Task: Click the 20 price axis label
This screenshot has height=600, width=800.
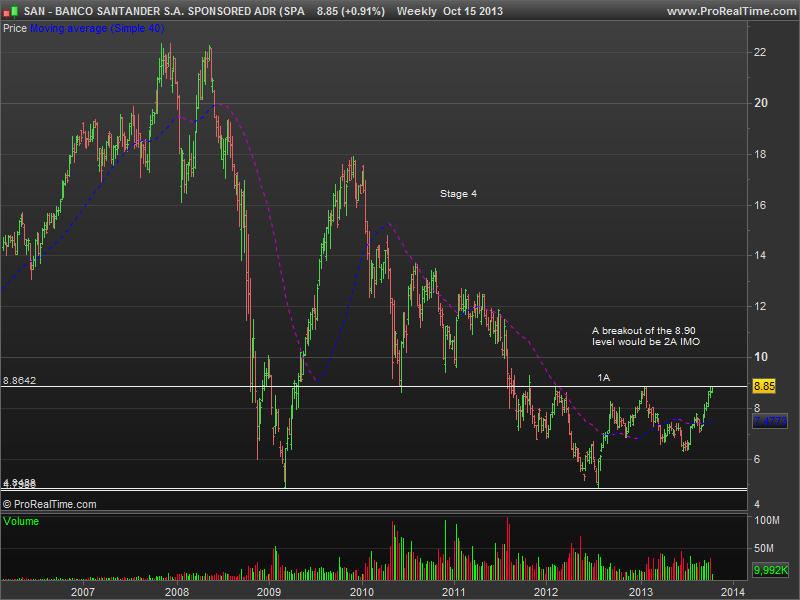Action: (x=760, y=103)
